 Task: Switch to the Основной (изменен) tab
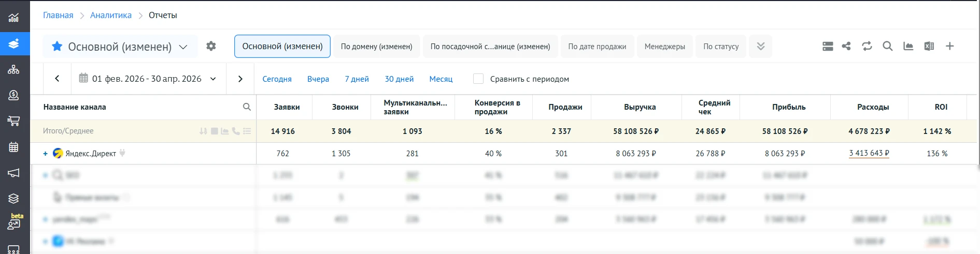(x=282, y=46)
